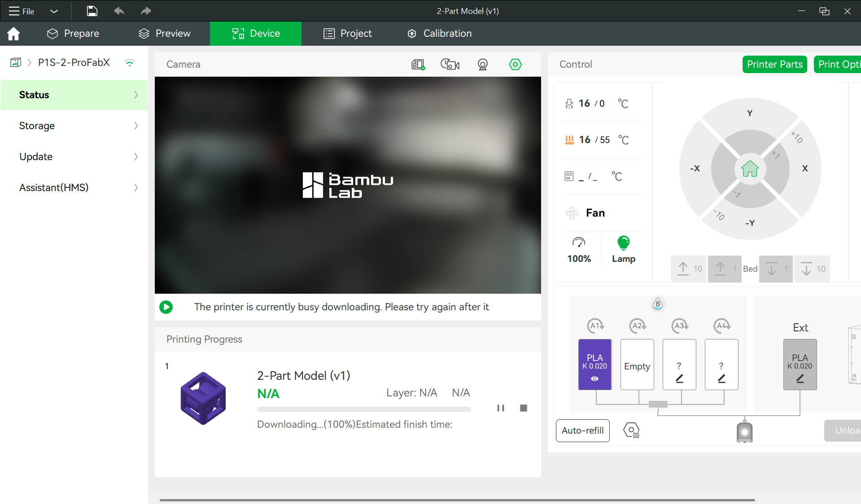Click the printer device icon in breadcrumb
This screenshot has height=504, width=861.
point(16,62)
